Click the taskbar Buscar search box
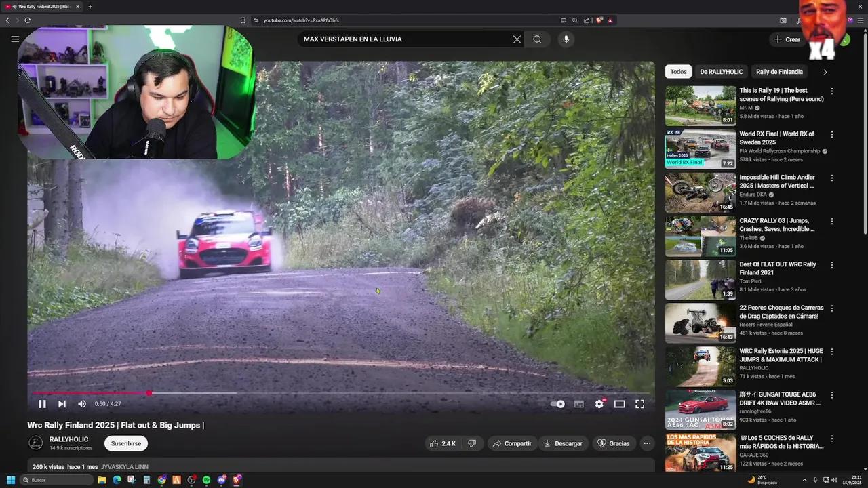 tap(57, 480)
